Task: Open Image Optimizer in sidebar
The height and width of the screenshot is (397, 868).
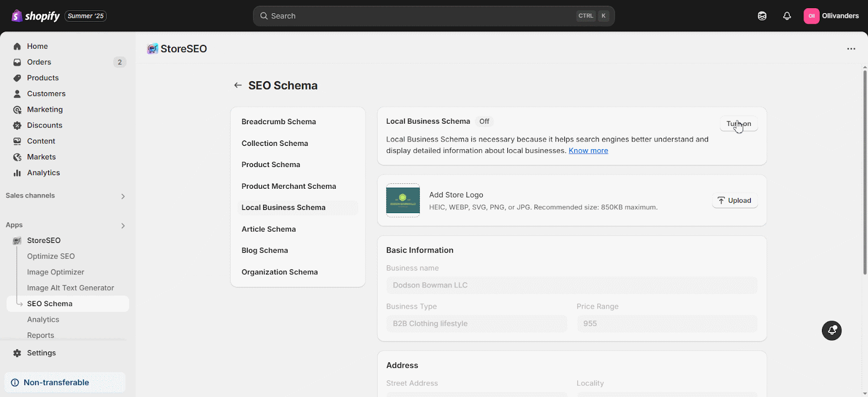Action: click(56, 272)
